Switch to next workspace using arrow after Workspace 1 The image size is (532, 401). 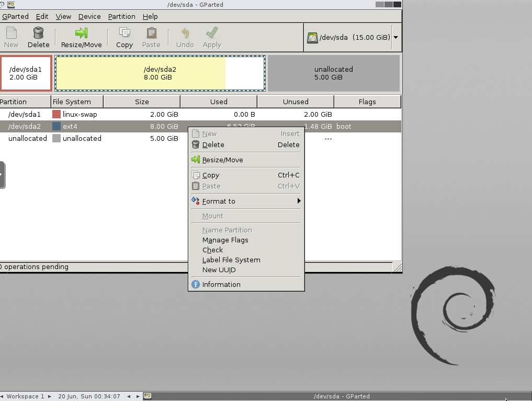[x=50, y=396]
